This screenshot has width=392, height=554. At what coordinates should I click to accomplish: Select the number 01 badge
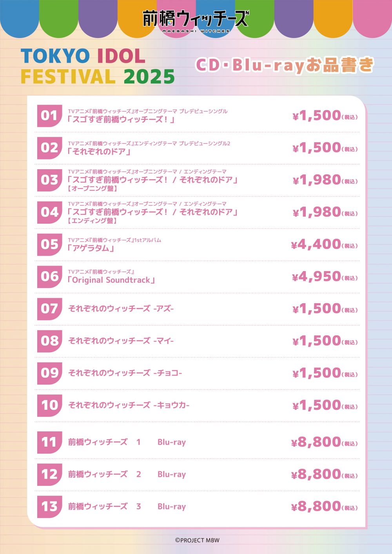click(49, 116)
